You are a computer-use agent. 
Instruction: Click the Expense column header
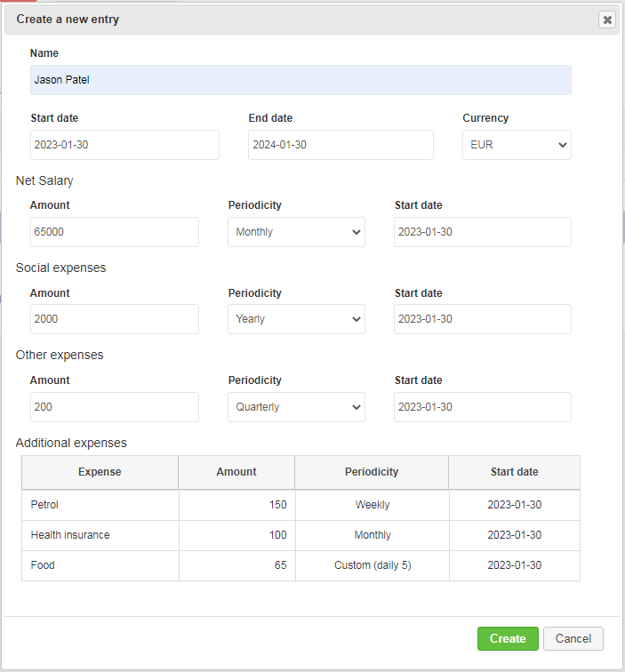coord(100,472)
